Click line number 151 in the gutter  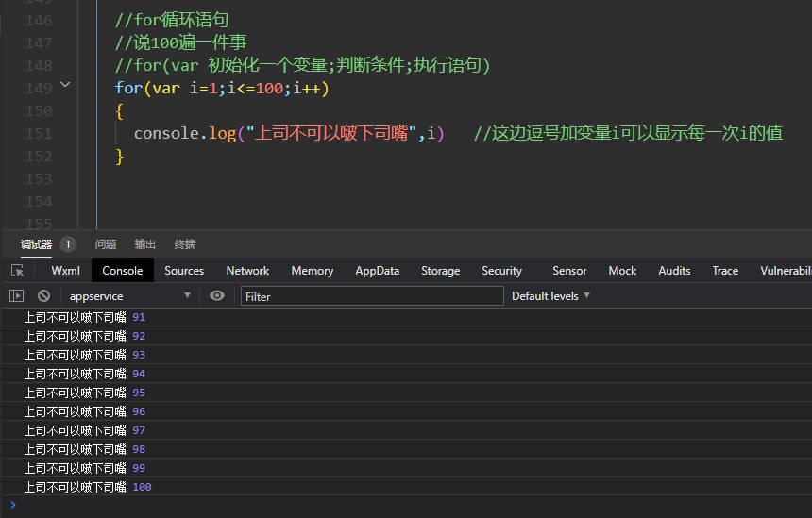pos(39,134)
